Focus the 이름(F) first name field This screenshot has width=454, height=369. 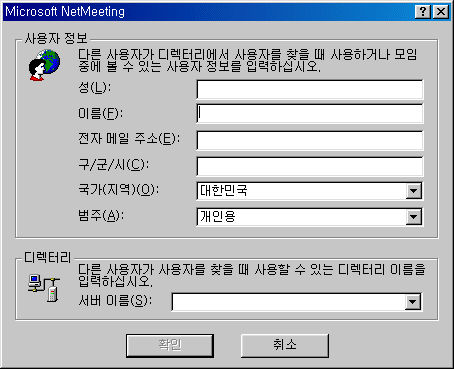[310, 114]
